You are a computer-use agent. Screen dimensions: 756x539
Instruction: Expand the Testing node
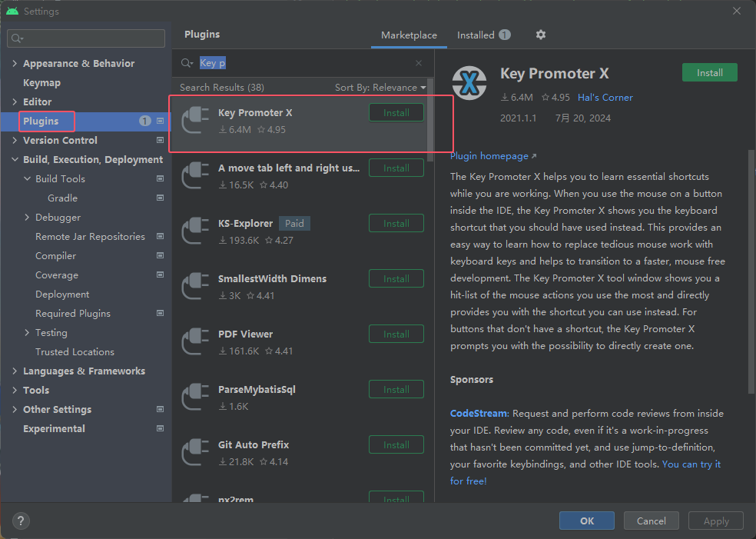(x=27, y=332)
